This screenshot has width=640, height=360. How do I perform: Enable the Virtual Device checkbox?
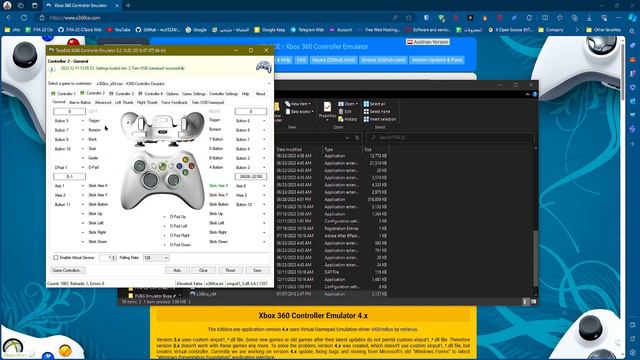click(x=56, y=258)
